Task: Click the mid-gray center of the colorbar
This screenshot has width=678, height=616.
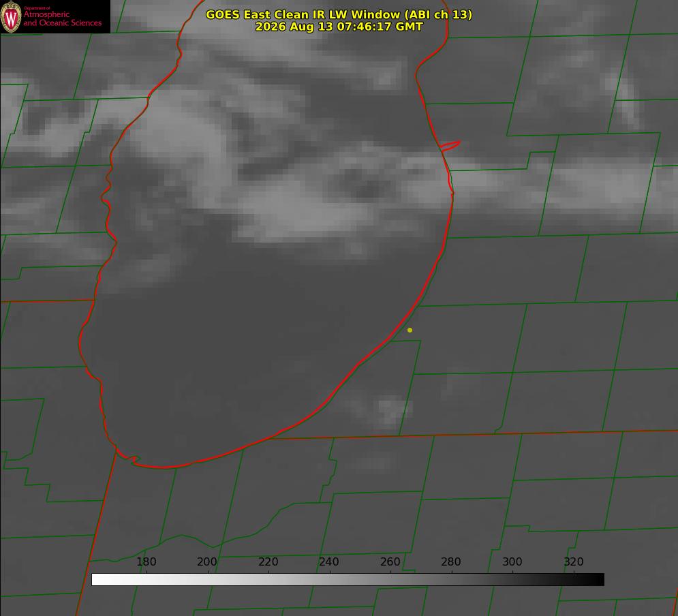Action: (x=348, y=580)
